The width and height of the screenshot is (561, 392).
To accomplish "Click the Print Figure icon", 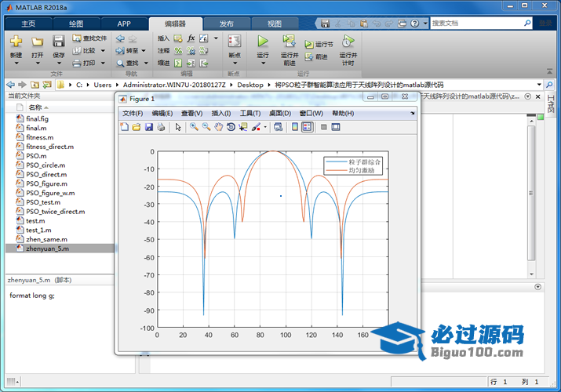I will (x=161, y=126).
